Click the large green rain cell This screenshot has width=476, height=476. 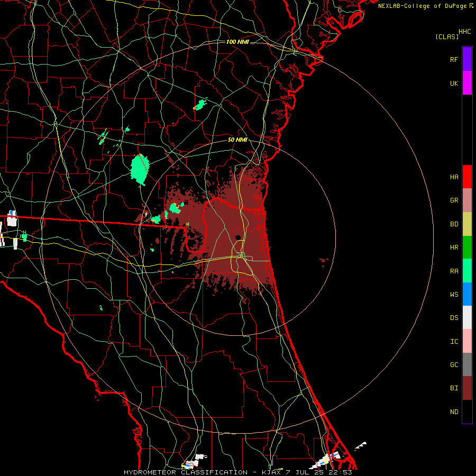(140, 169)
